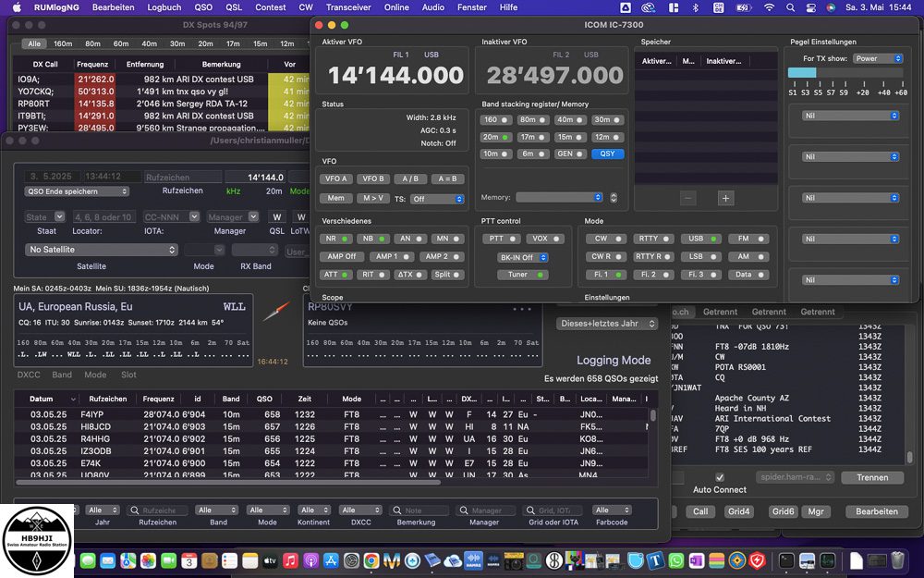The height and width of the screenshot is (578, 924).
Task: Toggle VOX in PTT control
Action: [545, 239]
